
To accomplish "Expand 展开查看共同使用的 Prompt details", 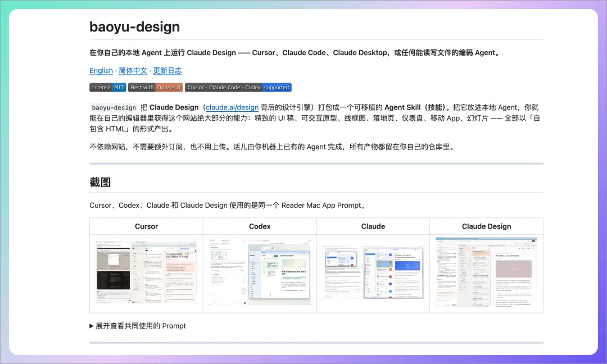I will 138,326.
